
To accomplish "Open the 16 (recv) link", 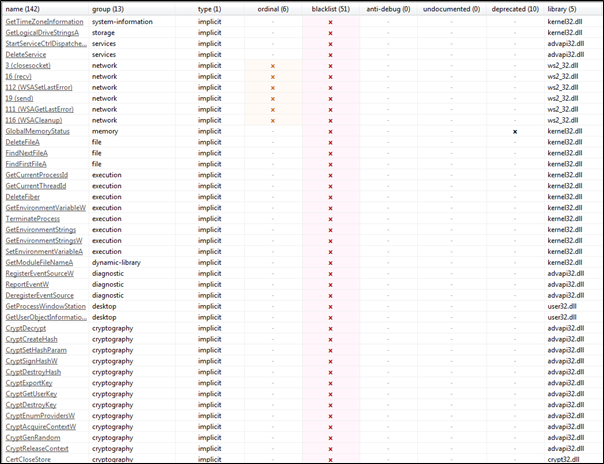I will (18, 77).
